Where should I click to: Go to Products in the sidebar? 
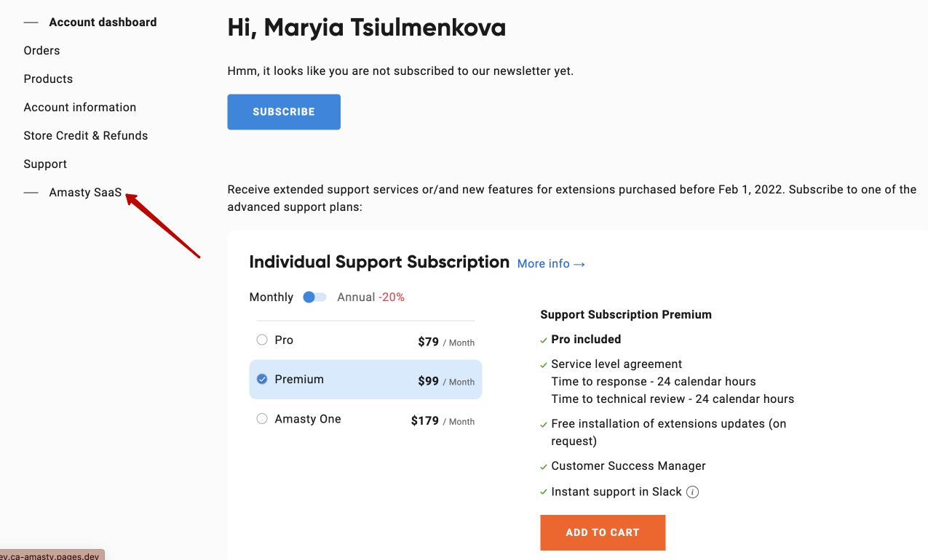(x=48, y=79)
